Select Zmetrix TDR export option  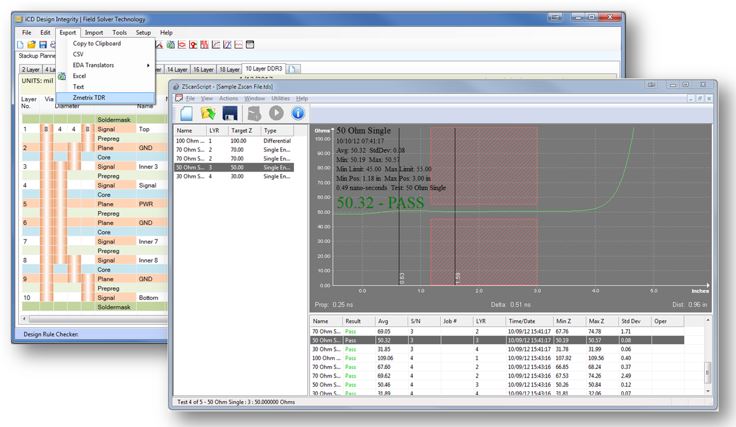pyautogui.click(x=106, y=98)
